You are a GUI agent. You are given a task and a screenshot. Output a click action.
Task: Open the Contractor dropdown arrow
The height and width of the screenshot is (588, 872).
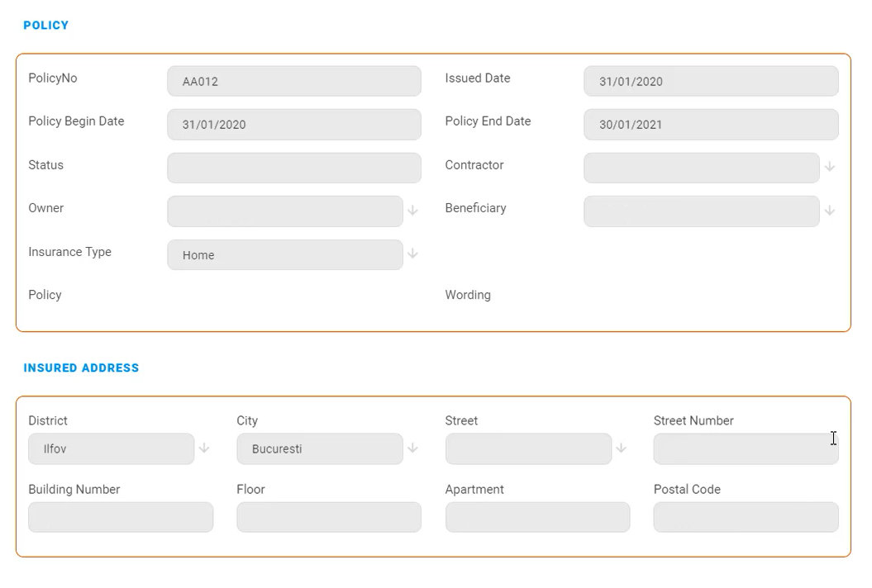[829, 167]
